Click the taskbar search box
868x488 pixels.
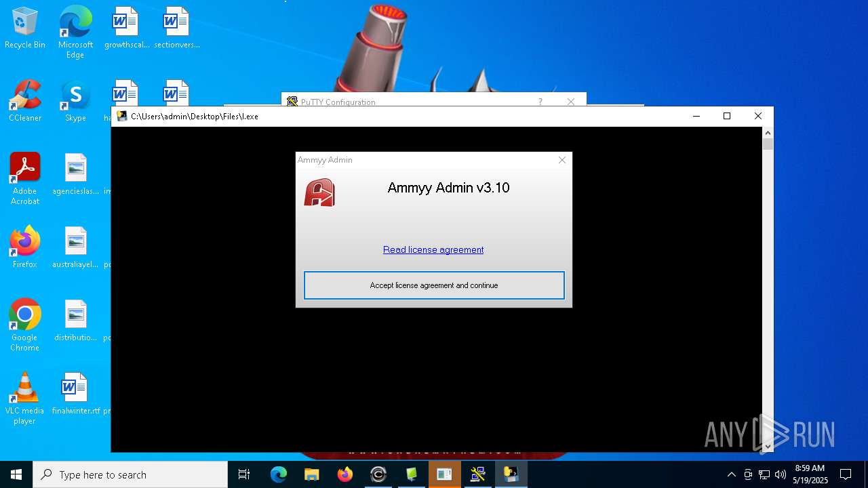click(130, 474)
